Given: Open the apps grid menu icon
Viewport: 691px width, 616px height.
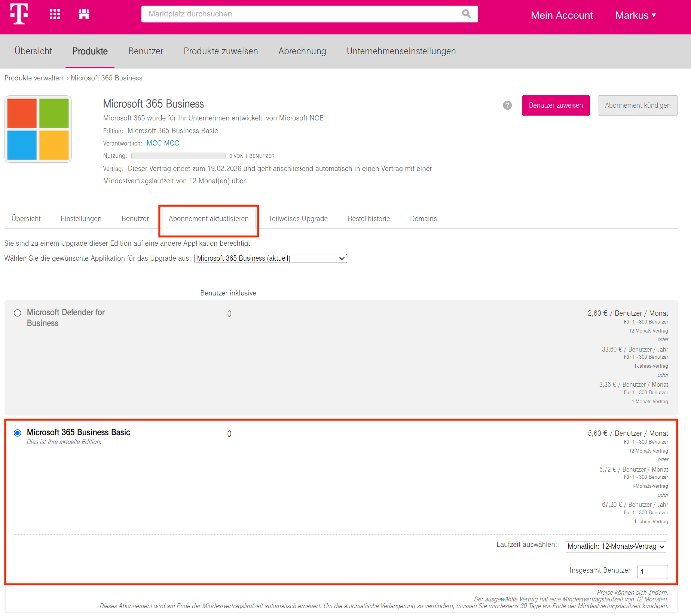Looking at the screenshot, I should pyautogui.click(x=55, y=14).
